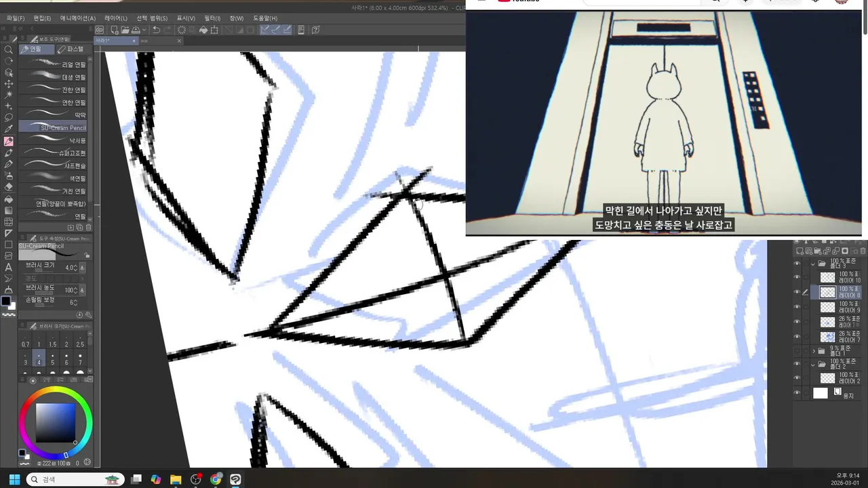Image resolution: width=868 pixels, height=488 pixels.
Task: Pick brush size 5 preset
Action: pyautogui.click(x=52, y=357)
